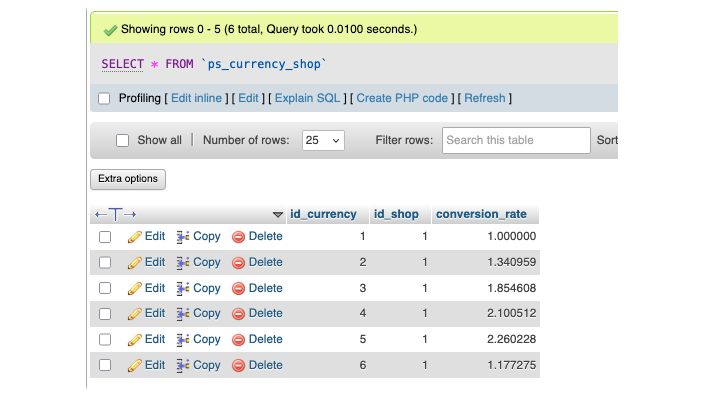Click the Delete text link in row 2
The image size is (704, 396).
[266, 262]
